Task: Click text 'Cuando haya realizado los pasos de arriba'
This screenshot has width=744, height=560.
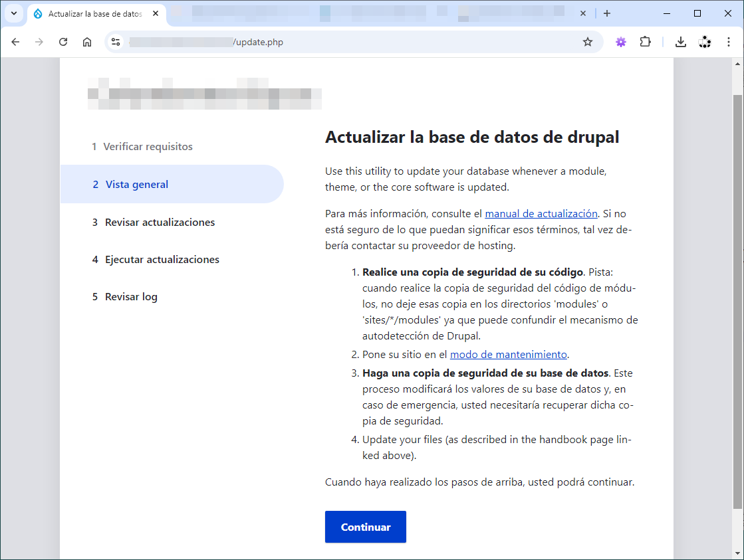Action: (425, 482)
